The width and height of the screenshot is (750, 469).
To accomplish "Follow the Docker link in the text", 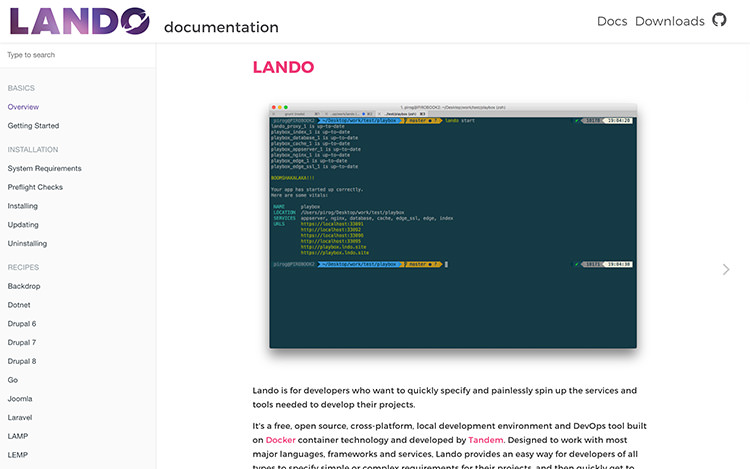I will tap(280, 440).
